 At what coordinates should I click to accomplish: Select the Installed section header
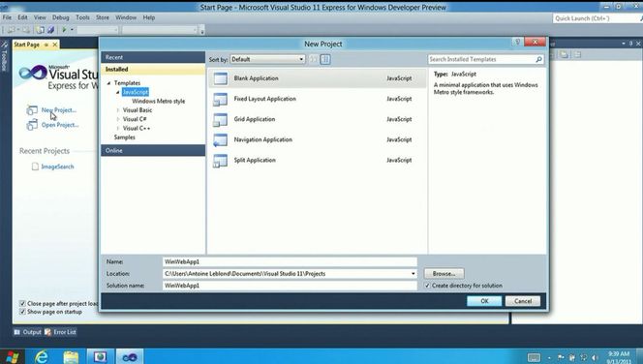tap(153, 70)
